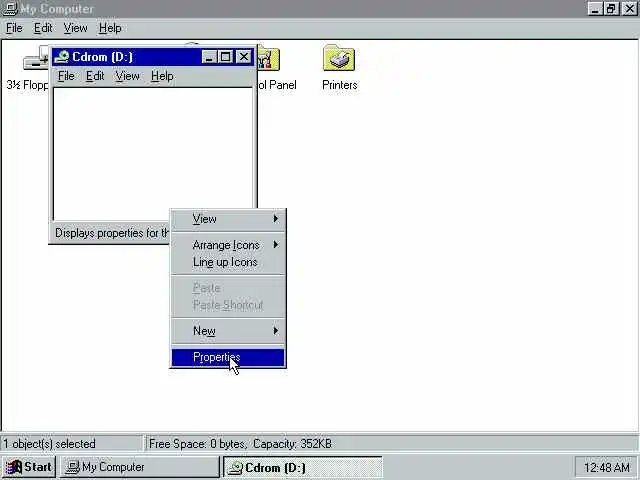Open Edit menu in My Computer window
Image resolution: width=640 pixels, height=480 pixels.
[x=43, y=28]
